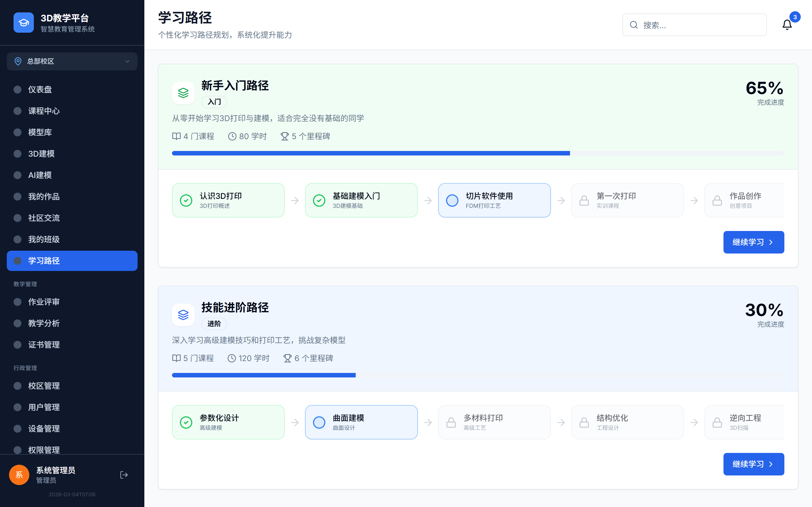Screen dimensions: 812x507
Task: Click 继续学习 on 技能进阶路径
Action: [x=754, y=464]
